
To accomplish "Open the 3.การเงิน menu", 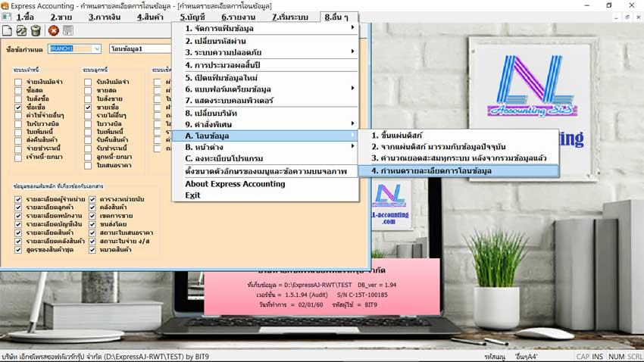I will click(x=105, y=17).
